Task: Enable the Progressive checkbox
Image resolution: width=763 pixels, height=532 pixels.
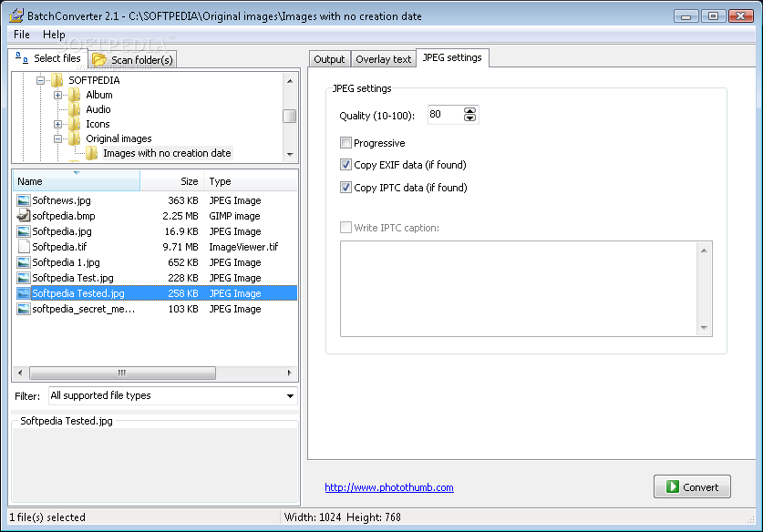Action: coord(345,142)
